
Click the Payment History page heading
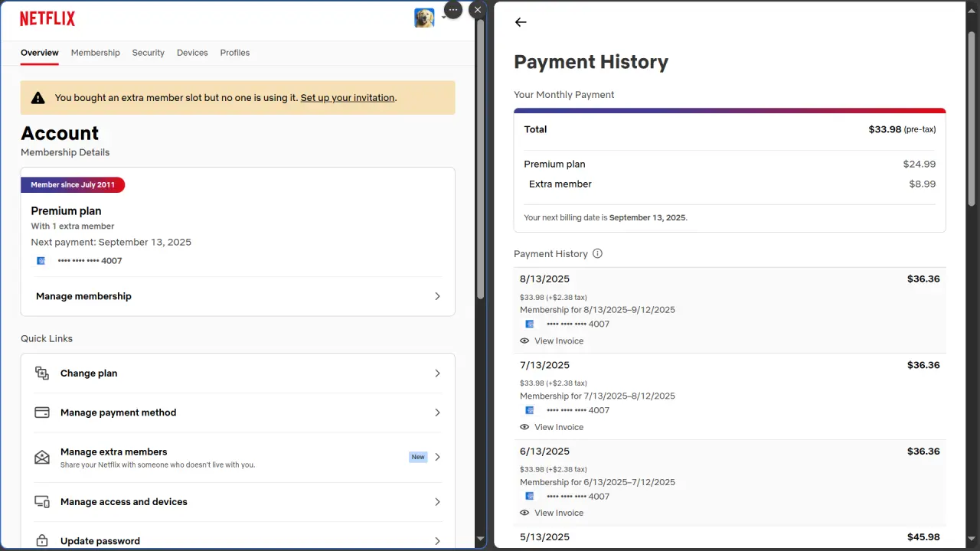coord(591,62)
